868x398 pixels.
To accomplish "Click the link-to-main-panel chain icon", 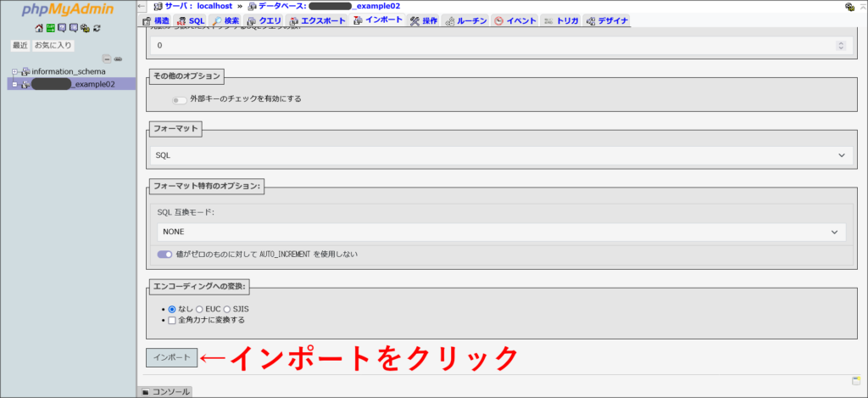I will click(118, 59).
